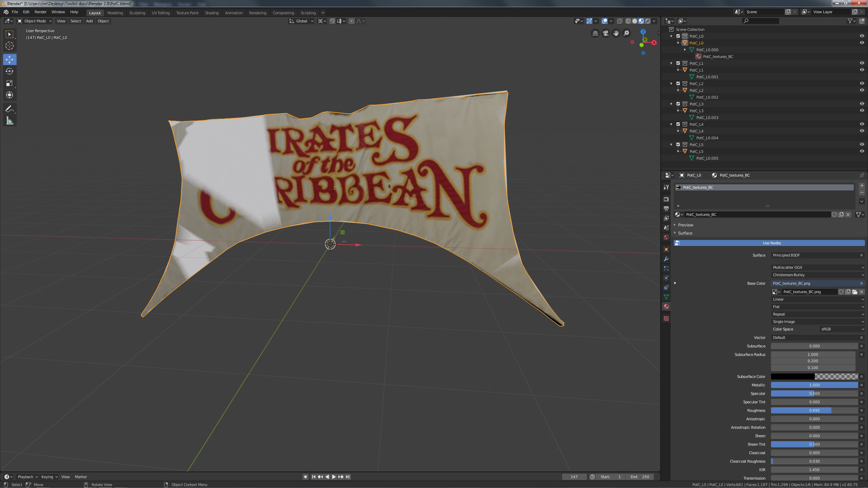Select the Select Box tool

tap(9, 34)
